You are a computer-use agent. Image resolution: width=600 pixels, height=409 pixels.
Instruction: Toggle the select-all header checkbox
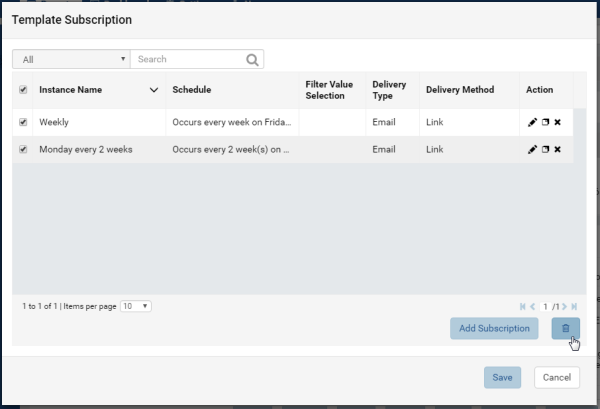click(x=23, y=90)
